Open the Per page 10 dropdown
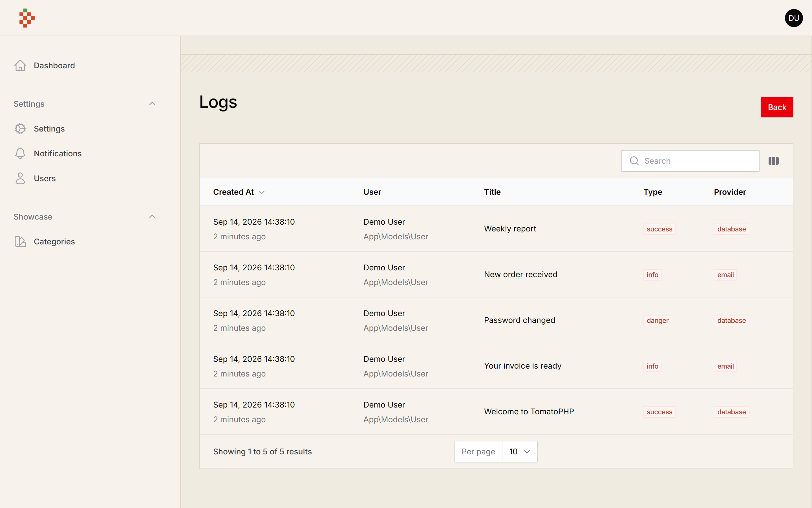 519,452
